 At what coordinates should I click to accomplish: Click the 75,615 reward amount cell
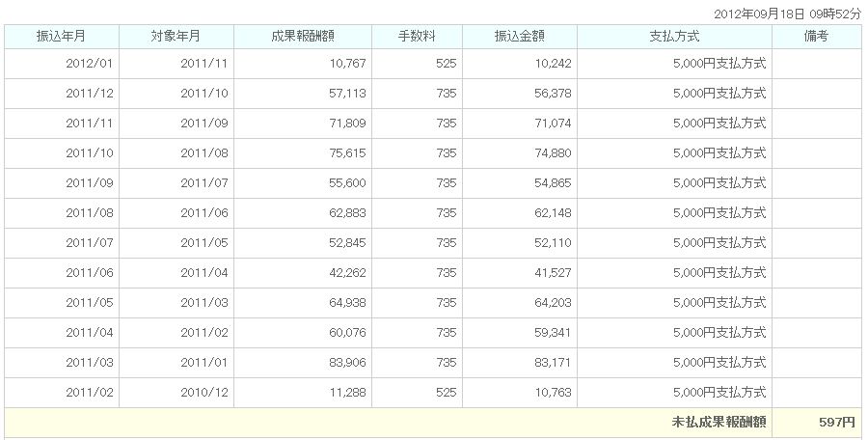[303, 153]
